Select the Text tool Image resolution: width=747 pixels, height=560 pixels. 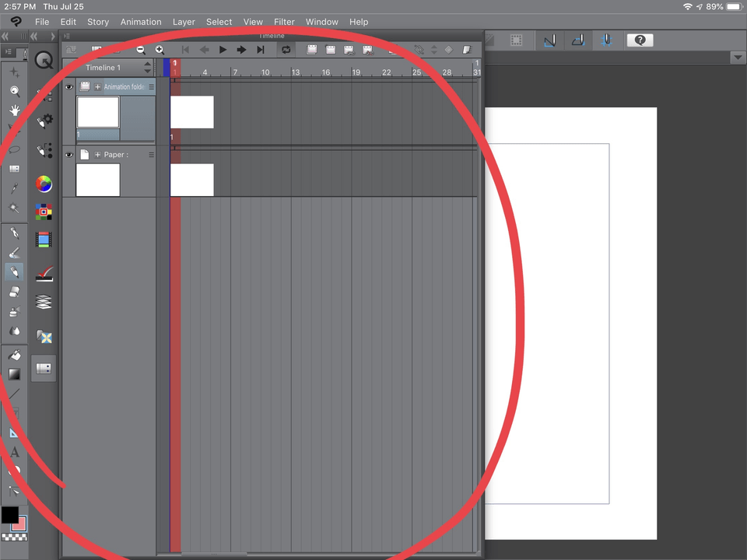pyautogui.click(x=15, y=452)
